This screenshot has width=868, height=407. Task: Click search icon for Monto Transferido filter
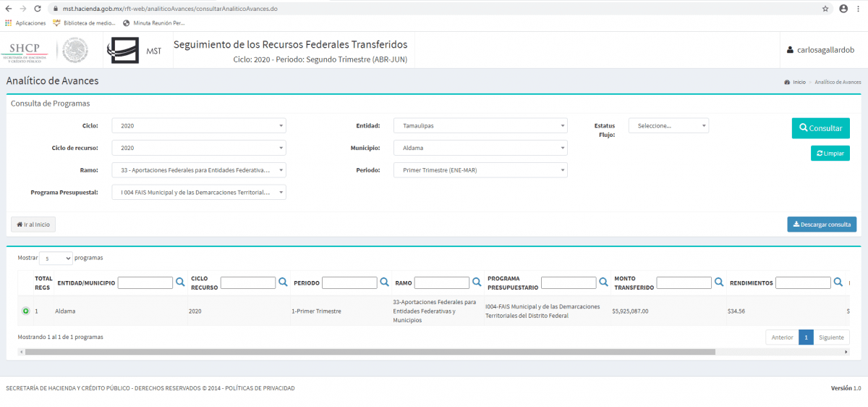click(719, 282)
